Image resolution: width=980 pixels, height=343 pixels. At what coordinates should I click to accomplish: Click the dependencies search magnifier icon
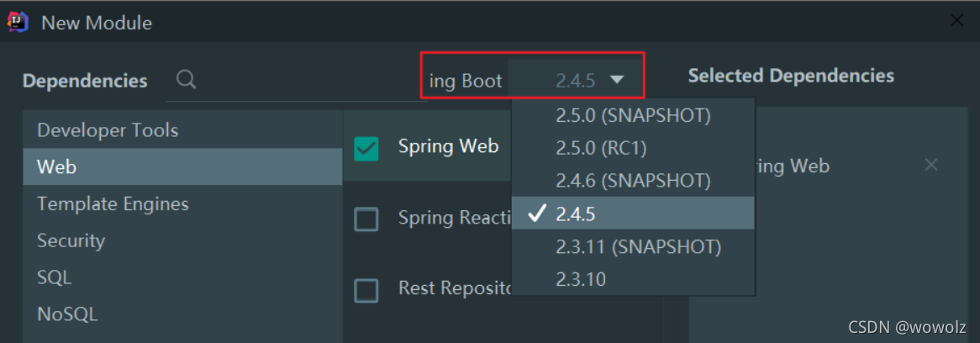click(187, 80)
